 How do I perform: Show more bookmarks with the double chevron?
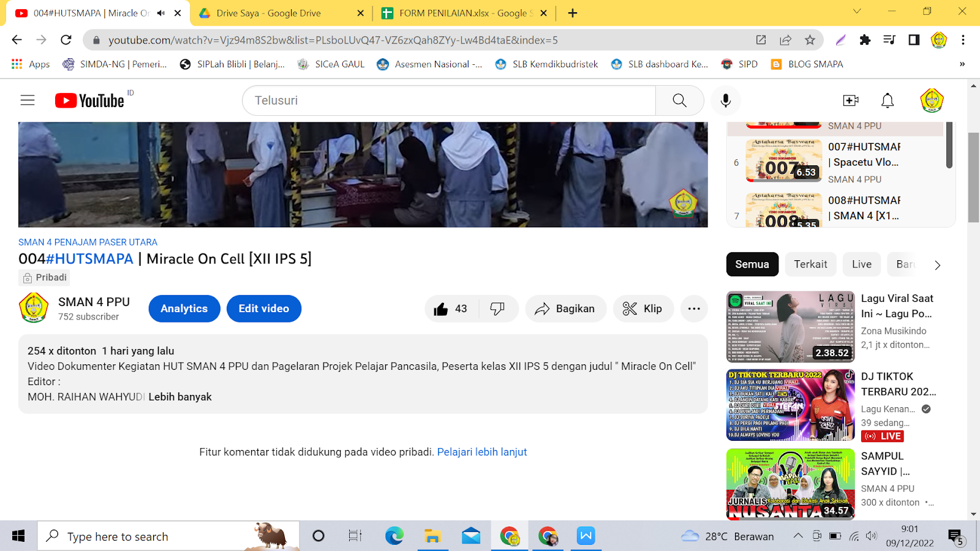point(962,64)
